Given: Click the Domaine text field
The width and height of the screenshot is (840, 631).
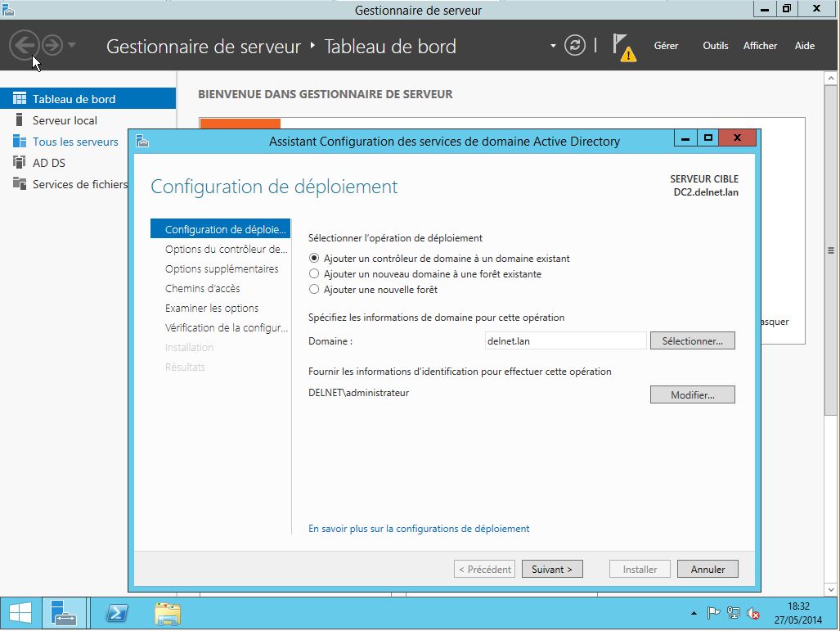Looking at the screenshot, I should [566, 341].
